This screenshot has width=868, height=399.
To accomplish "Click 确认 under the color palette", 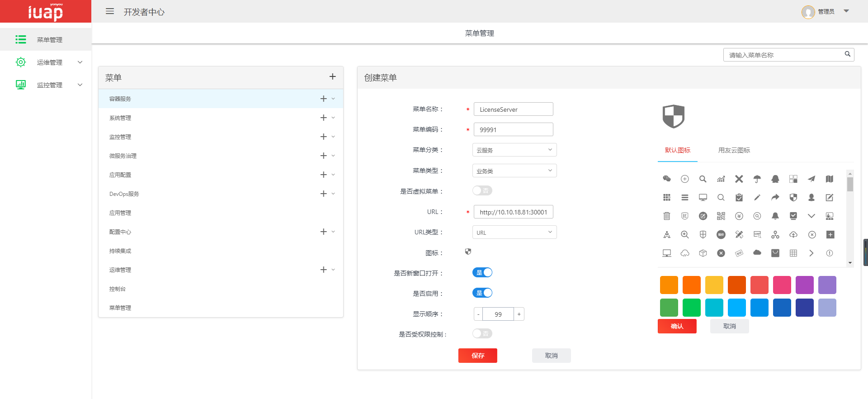I will [677, 326].
